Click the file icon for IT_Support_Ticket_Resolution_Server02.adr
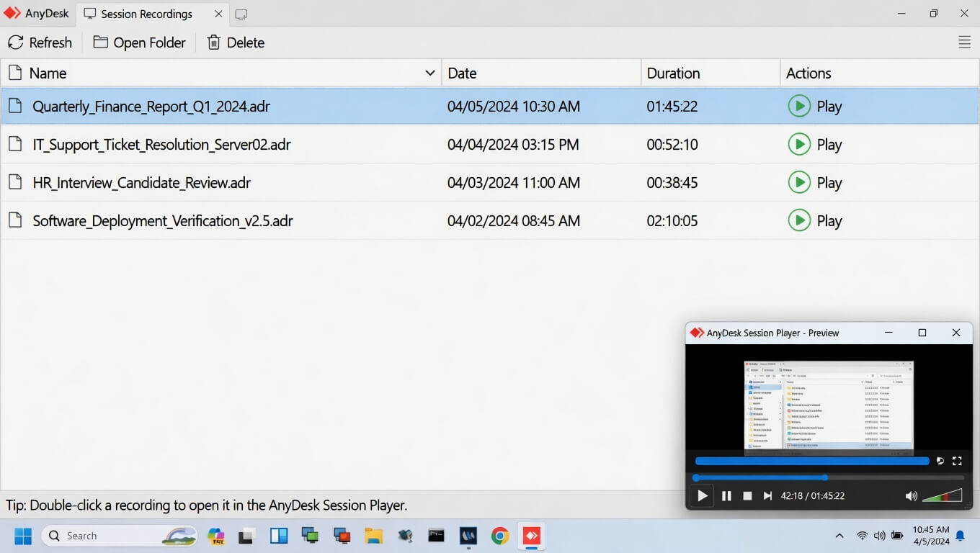Image resolution: width=980 pixels, height=553 pixels. pyautogui.click(x=14, y=144)
